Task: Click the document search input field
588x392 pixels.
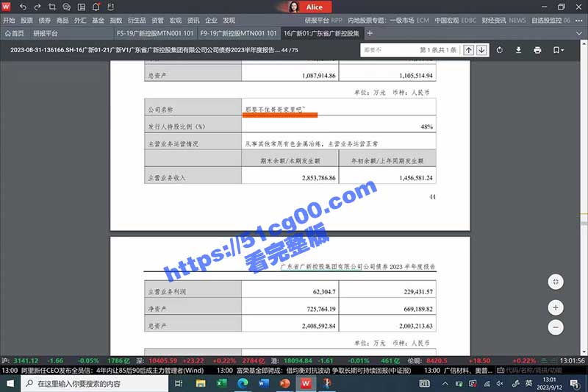Action: [x=390, y=50]
